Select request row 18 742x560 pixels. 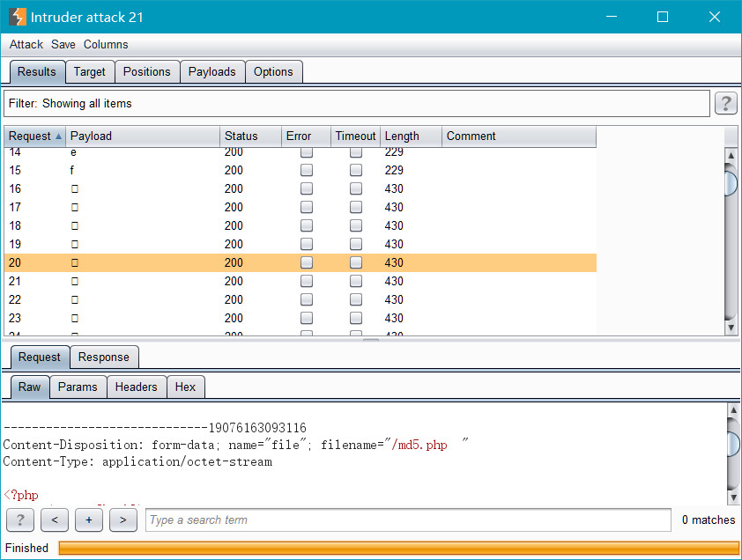[x=300, y=225]
